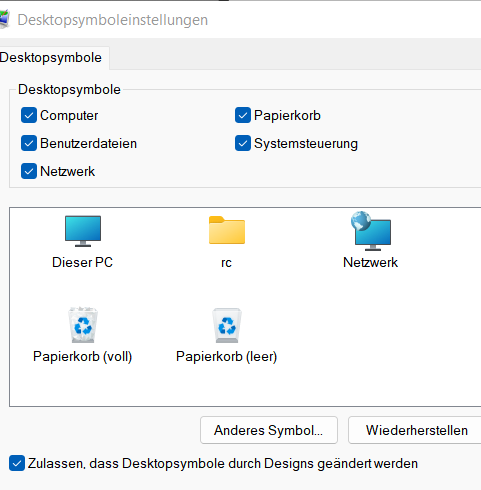Select the empty recycle bin icon

click(227, 325)
